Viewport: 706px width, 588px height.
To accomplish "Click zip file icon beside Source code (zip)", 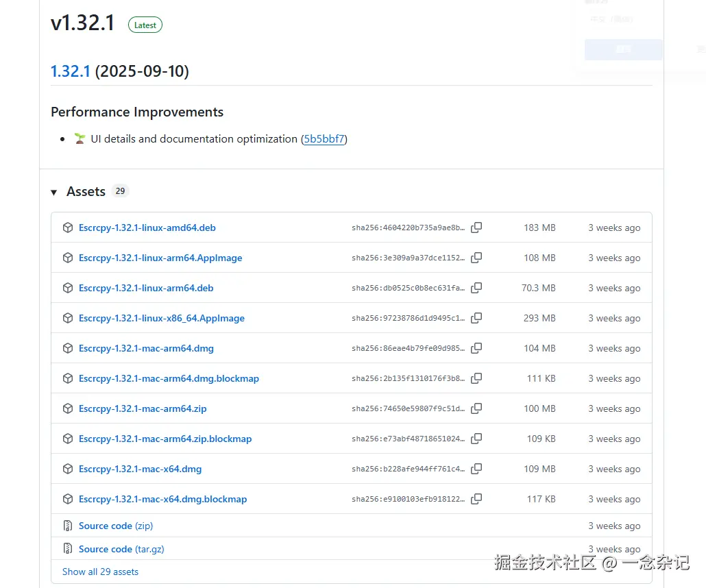I will pyautogui.click(x=68, y=526).
